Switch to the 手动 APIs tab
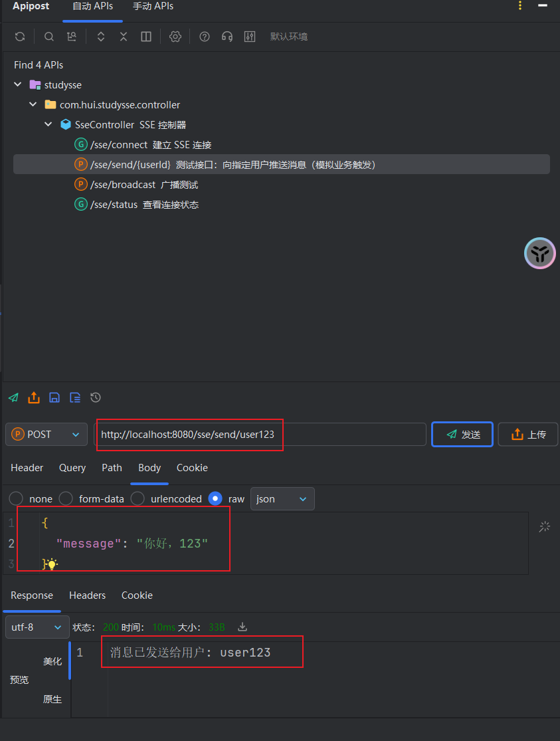Screen dimensions: 560x741 coord(153,7)
